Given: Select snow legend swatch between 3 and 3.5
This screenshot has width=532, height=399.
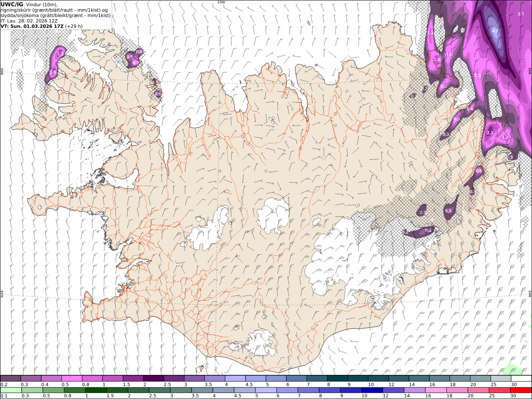Looking at the screenshot, I should tap(194, 379).
